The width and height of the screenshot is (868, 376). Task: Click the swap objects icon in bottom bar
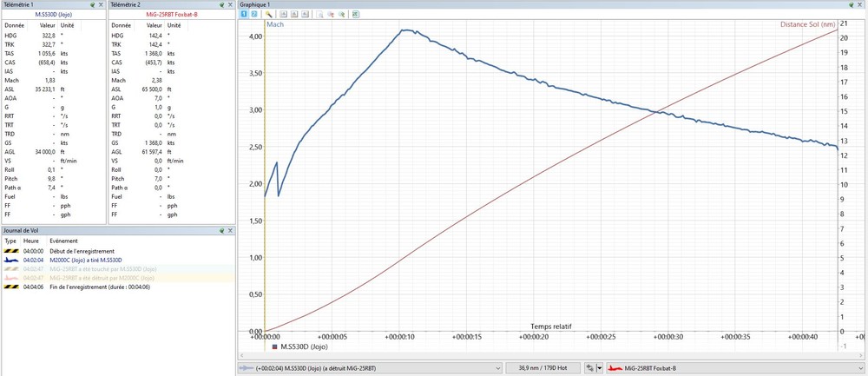tap(589, 367)
